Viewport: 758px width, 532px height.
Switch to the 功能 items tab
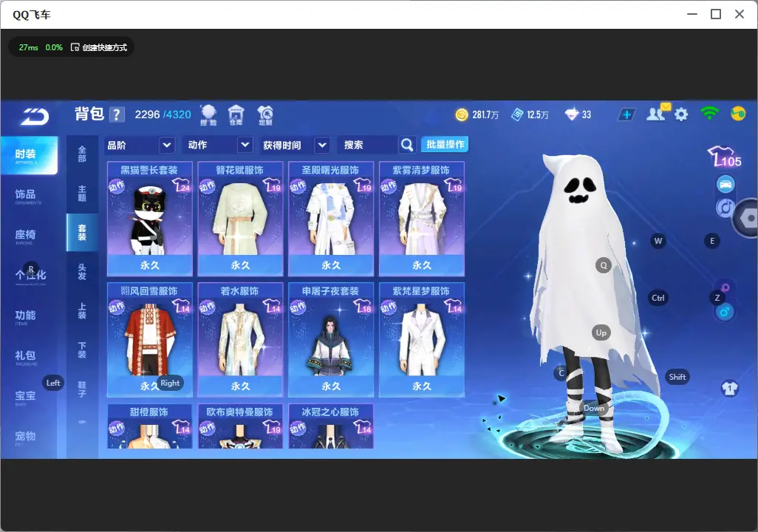pos(25,316)
